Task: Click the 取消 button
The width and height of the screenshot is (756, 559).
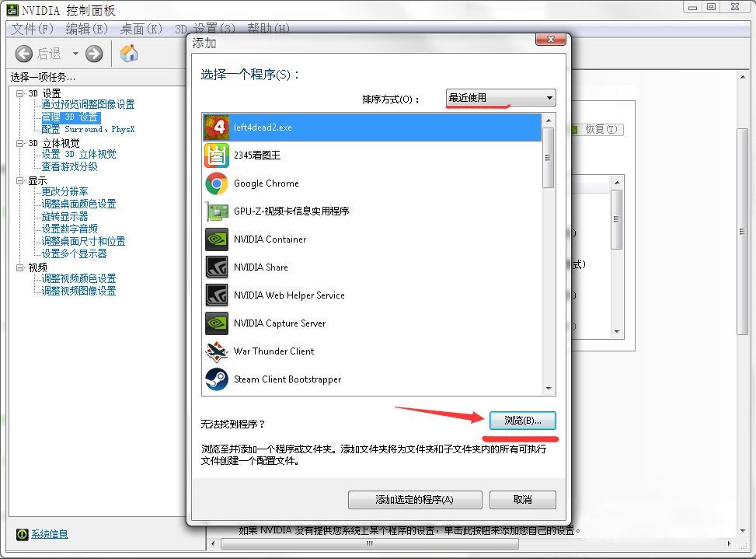Action: 523,500
